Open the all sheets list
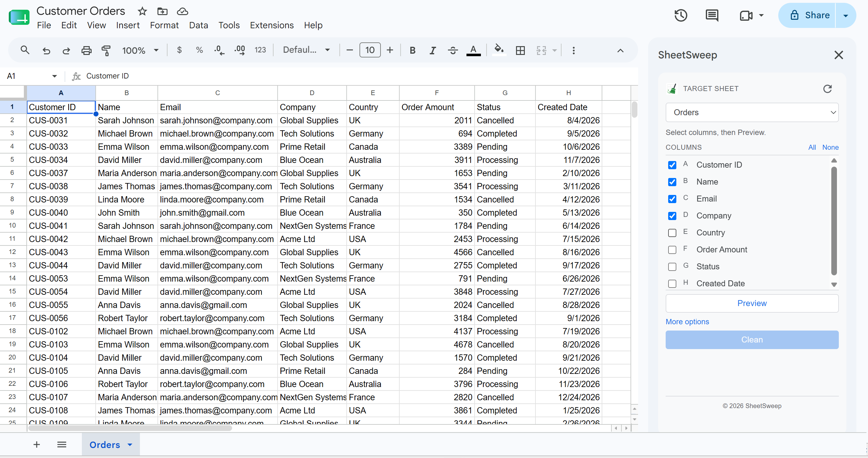The image size is (868, 458). (62, 445)
